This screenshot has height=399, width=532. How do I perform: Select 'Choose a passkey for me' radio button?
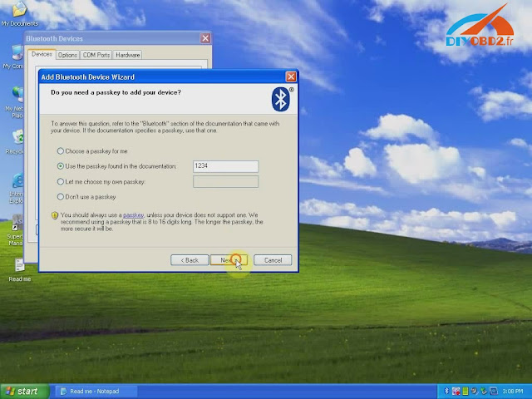click(61, 151)
